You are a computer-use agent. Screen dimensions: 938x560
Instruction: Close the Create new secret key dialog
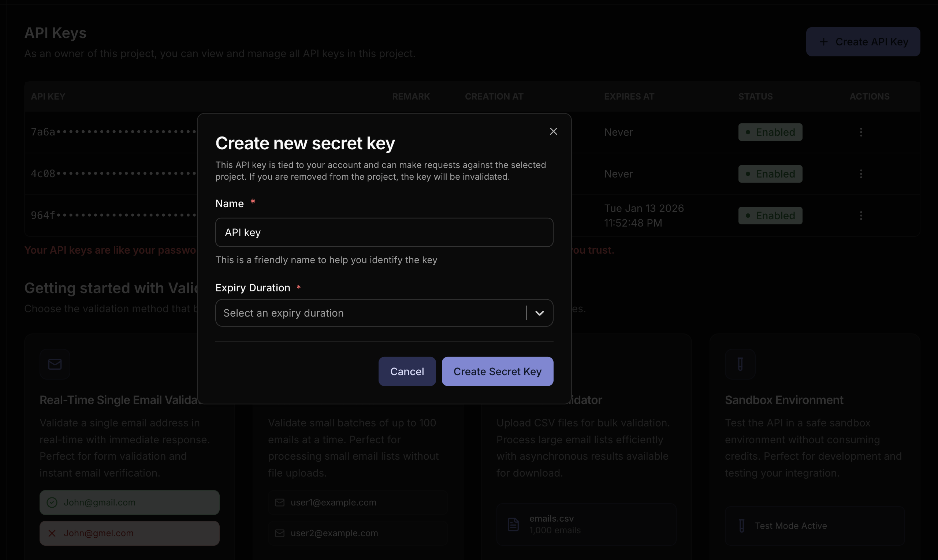pos(553,131)
